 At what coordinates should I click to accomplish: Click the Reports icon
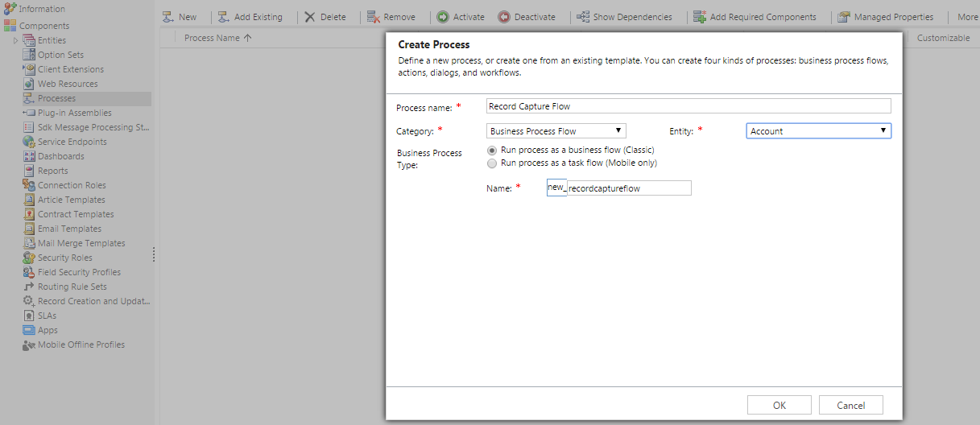29,171
